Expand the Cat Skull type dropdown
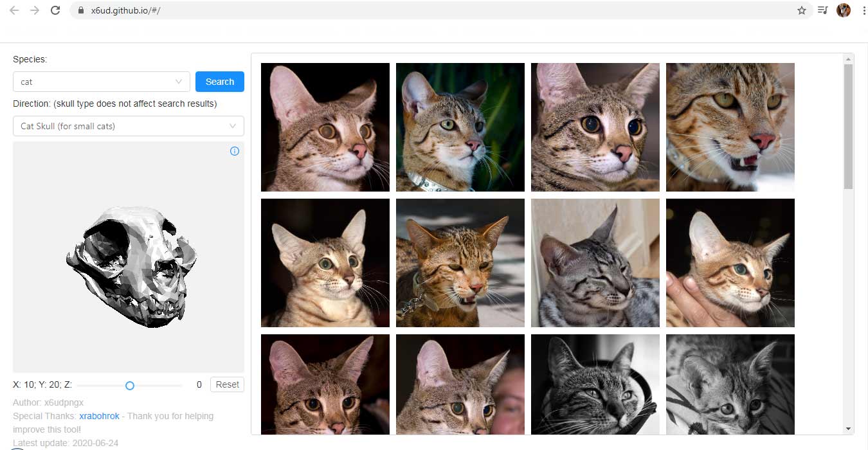868x450 pixels. point(129,126)
